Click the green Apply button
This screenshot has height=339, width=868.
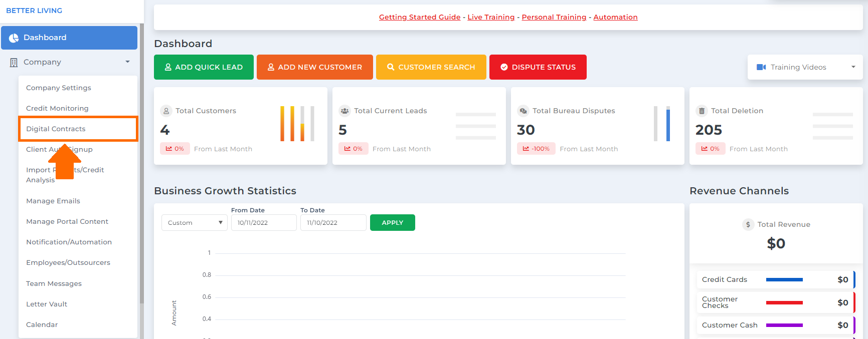393,223
